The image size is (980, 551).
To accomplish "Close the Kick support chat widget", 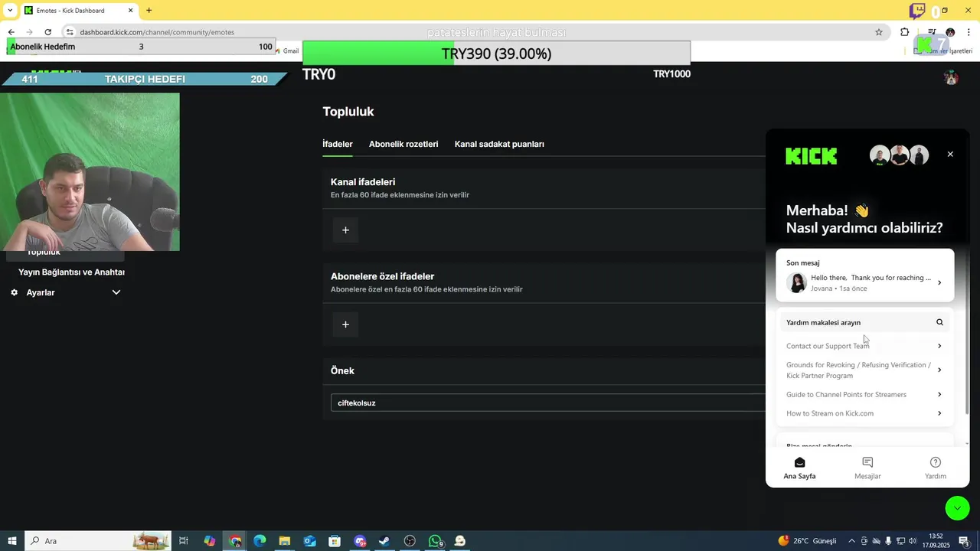I will coord(950,155).
